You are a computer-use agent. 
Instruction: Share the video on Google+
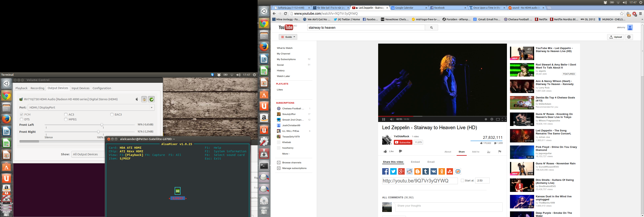click(x=401, y=171)
